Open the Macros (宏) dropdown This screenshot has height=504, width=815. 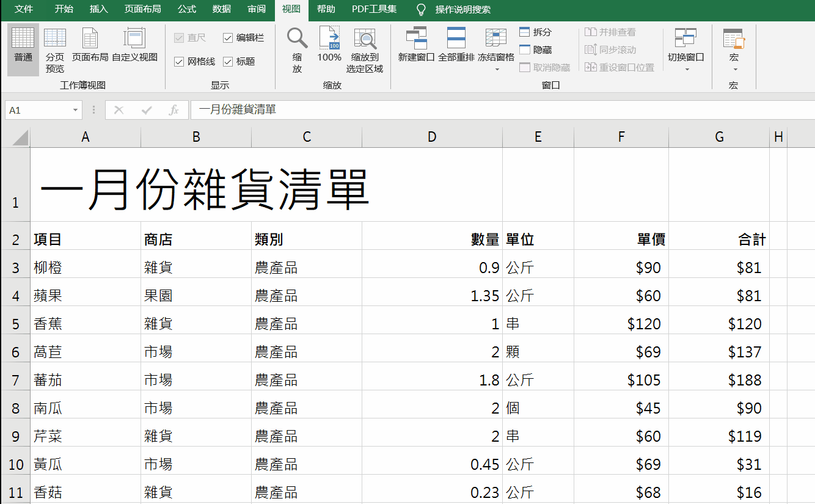[x=734, y=49]
